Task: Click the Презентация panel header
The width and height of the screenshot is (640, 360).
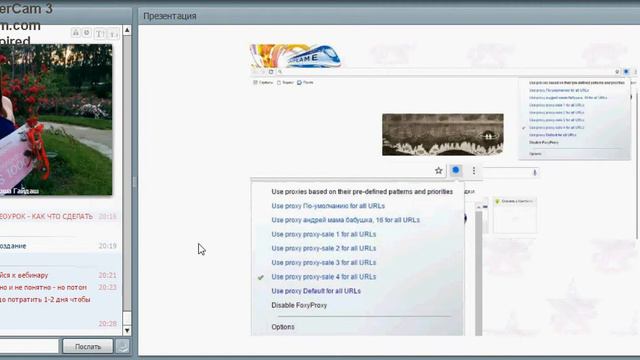Action: [389, 16]
